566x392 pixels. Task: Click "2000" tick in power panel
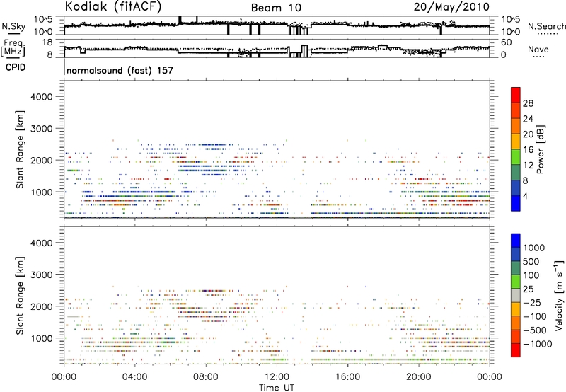42,160
